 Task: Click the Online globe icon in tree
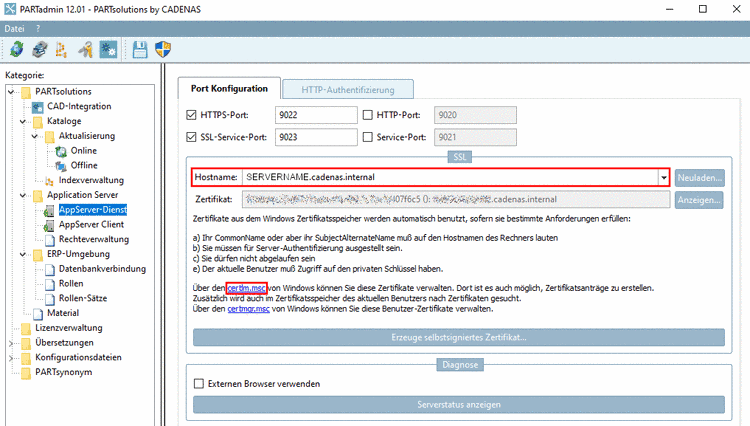click(61, 151)
